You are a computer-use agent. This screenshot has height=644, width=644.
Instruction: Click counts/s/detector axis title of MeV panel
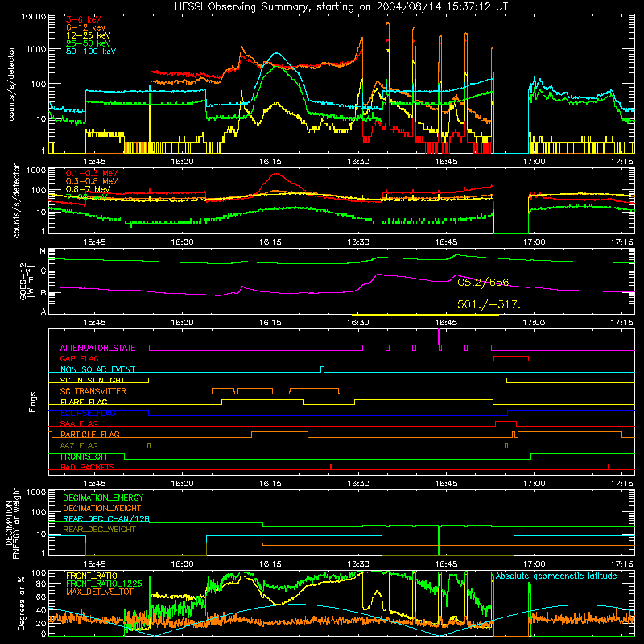(17, 200)
